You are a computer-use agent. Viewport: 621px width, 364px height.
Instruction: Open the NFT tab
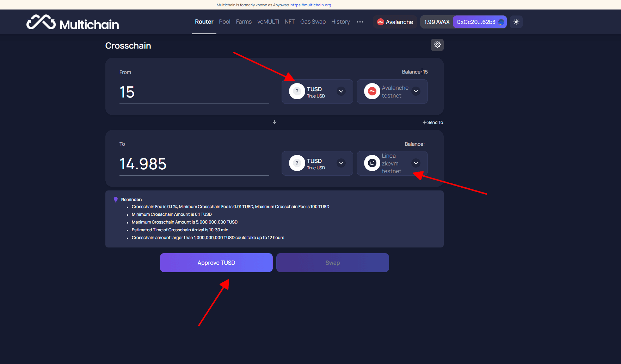(x=290, y=22)
